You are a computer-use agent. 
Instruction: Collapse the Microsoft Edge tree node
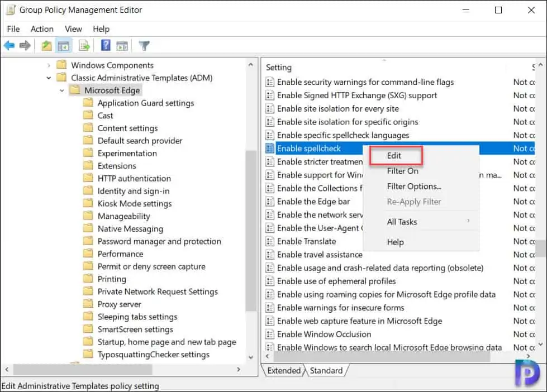tap(62, 90)
